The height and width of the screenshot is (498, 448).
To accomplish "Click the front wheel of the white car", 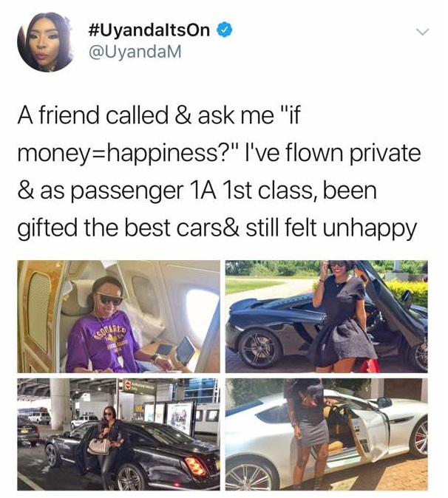I will tap(251, 475).
